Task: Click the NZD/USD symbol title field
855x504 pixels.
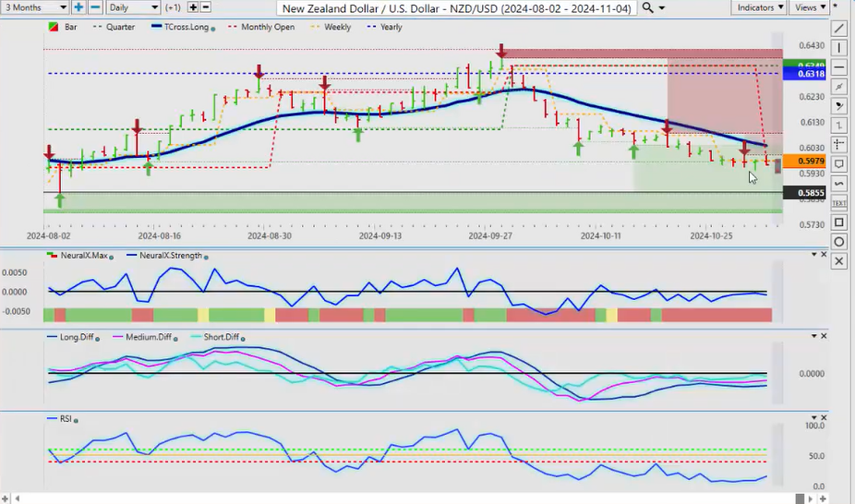Action: [x=456, y=7]
